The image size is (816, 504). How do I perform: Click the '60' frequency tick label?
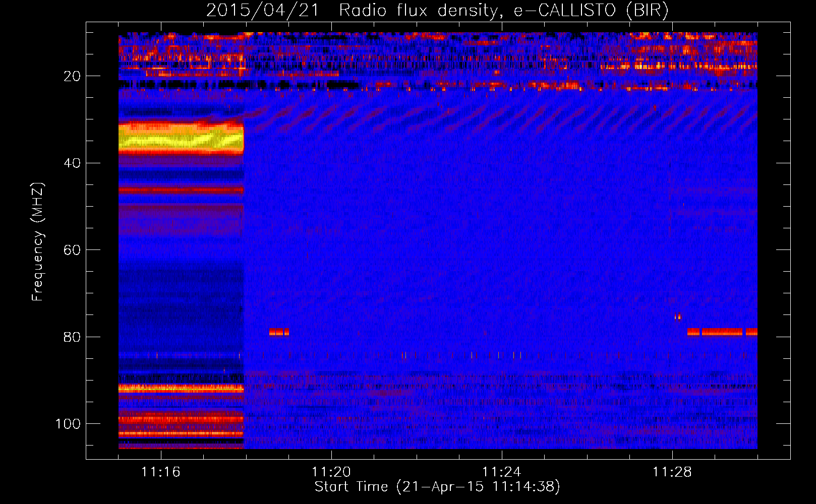73,250
